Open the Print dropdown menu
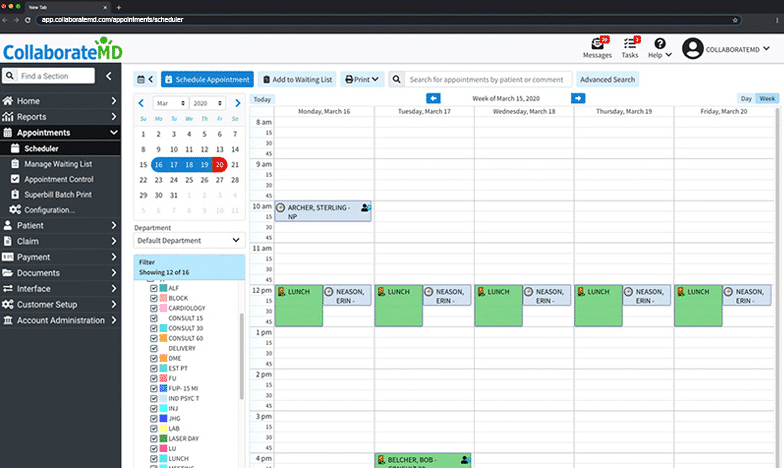Viewport: 784px width, 468px height. (x=362, y=80)
